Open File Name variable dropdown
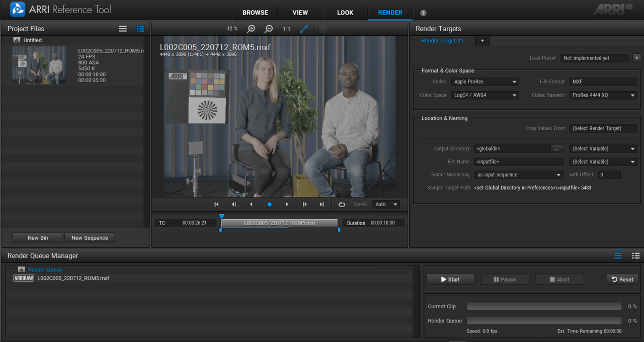Screen dimensions: 644x342 click(x=603, y=162)
